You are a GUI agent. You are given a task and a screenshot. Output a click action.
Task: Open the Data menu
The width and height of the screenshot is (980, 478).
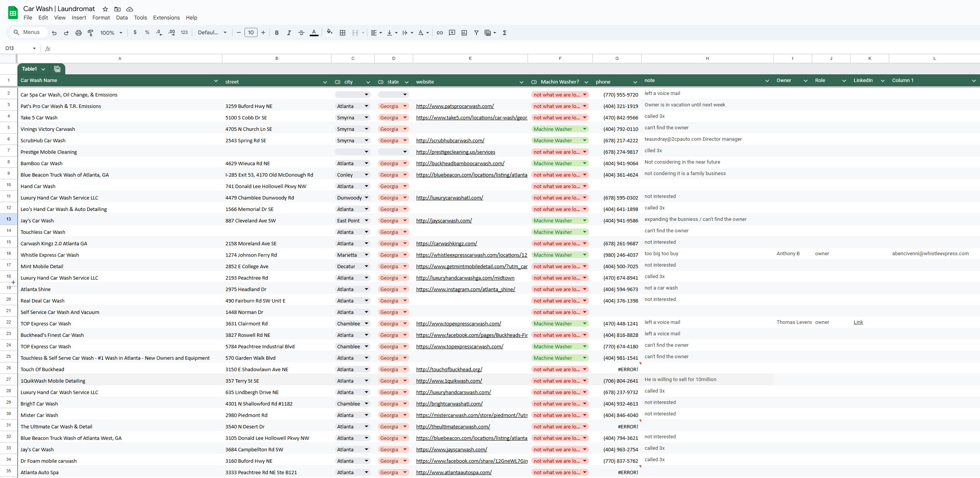click(122, 18)
